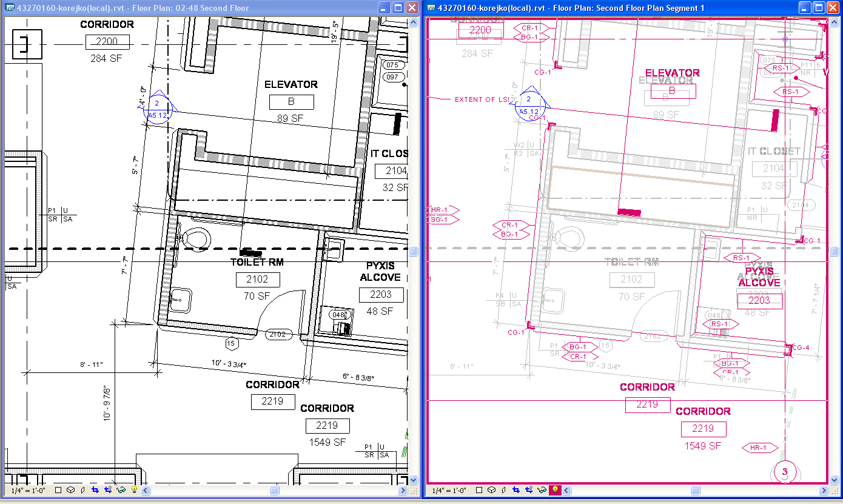Open Model Graphics Style cube in Segment 1 window
This screenshot has width=843, height=504.
[492, 490]
